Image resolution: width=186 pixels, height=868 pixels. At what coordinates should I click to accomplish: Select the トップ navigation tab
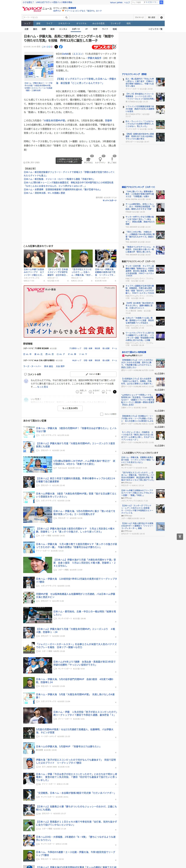[27, 24]
